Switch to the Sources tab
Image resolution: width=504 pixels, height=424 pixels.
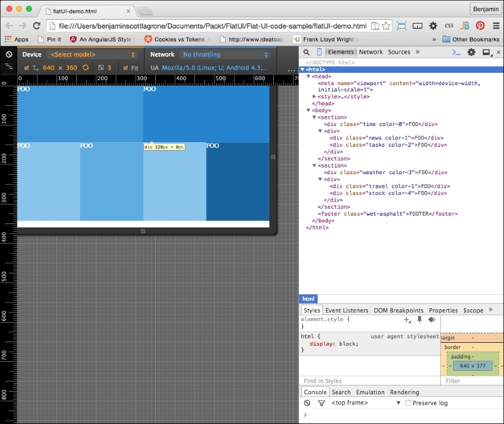point(399,52)
